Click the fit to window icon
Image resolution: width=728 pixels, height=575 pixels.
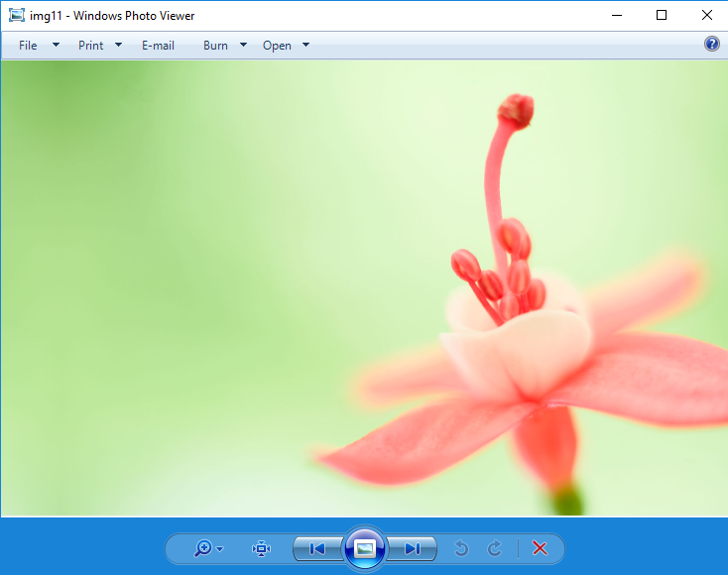click(261, 548)
